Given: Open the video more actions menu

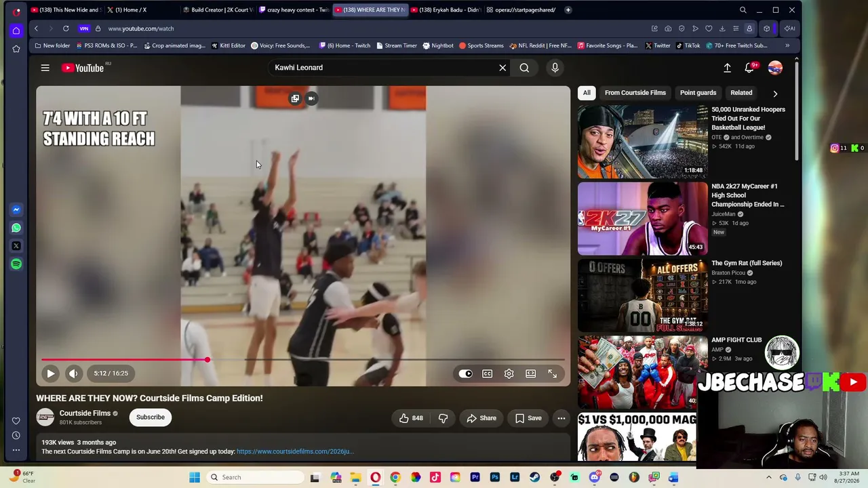Looking at the screenshot, I should (561, 418).
